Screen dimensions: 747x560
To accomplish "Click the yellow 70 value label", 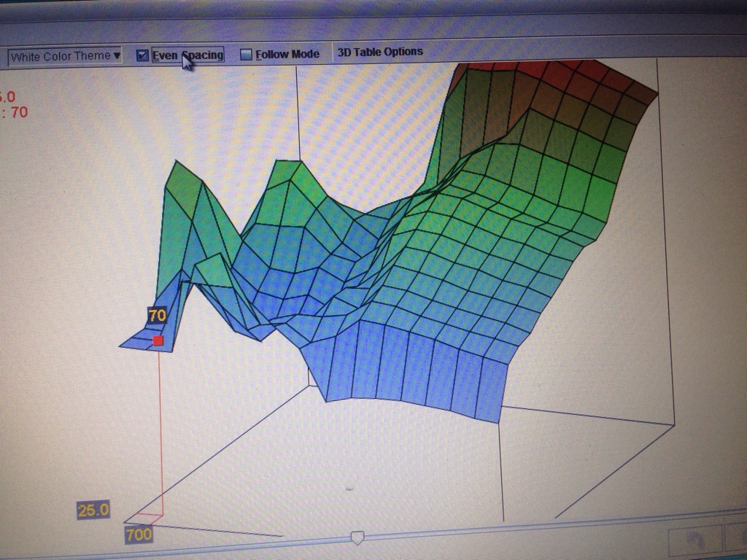I will tap(158, 315).
